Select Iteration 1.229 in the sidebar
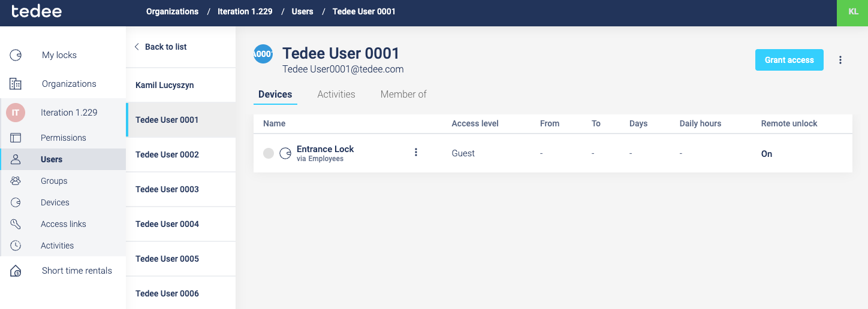Viewport: 868px width, 309px height. [69, 113]
